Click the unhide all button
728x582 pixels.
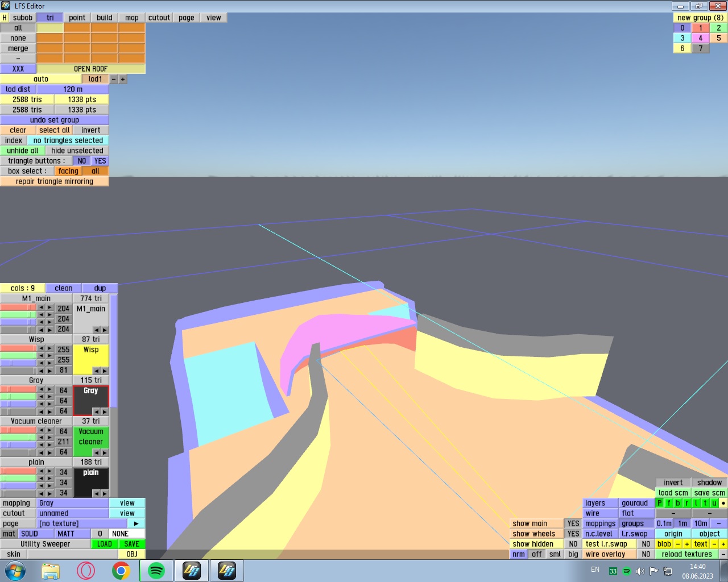click(x=23, y=151)
